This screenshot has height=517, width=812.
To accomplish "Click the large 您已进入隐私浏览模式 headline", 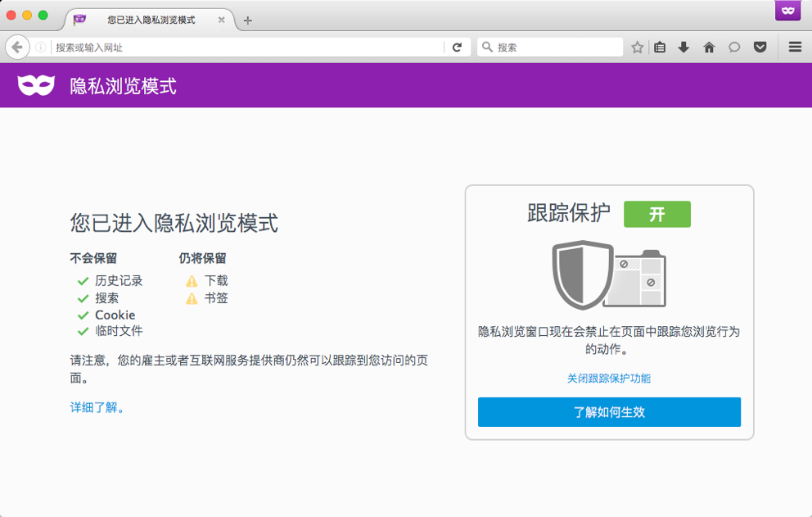I will click(x=174, y=223).
